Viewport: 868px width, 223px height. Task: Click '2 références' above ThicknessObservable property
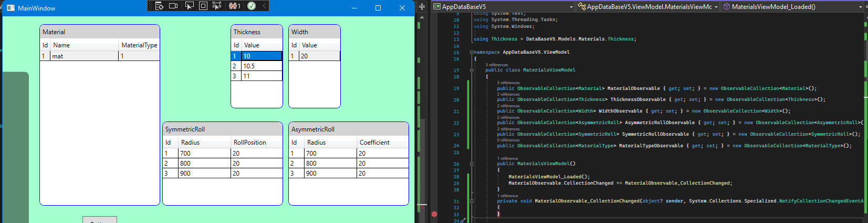pyautogui.click(x=508, y=94)
